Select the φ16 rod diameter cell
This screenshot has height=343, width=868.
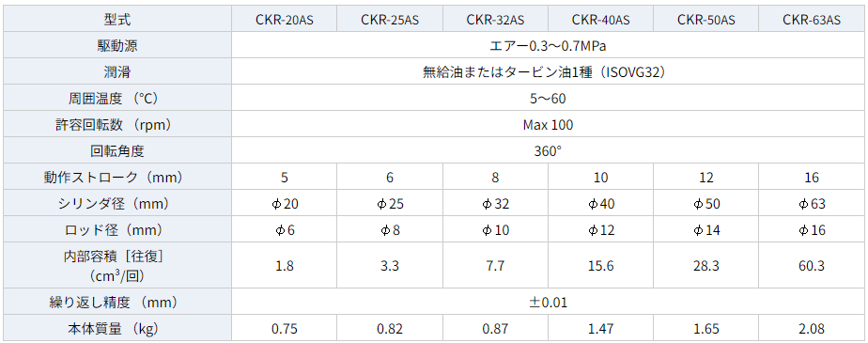pos(812,229)
